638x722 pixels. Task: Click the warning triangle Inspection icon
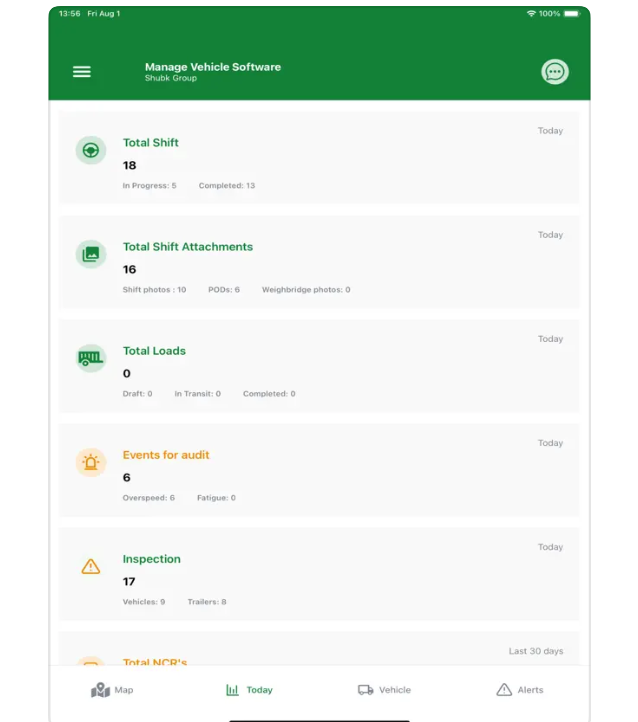pos(91,566)
